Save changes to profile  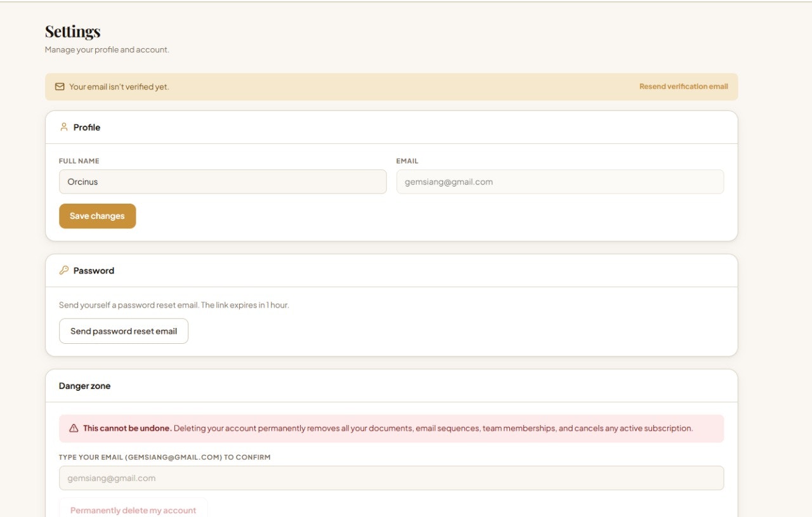(97, 216)
